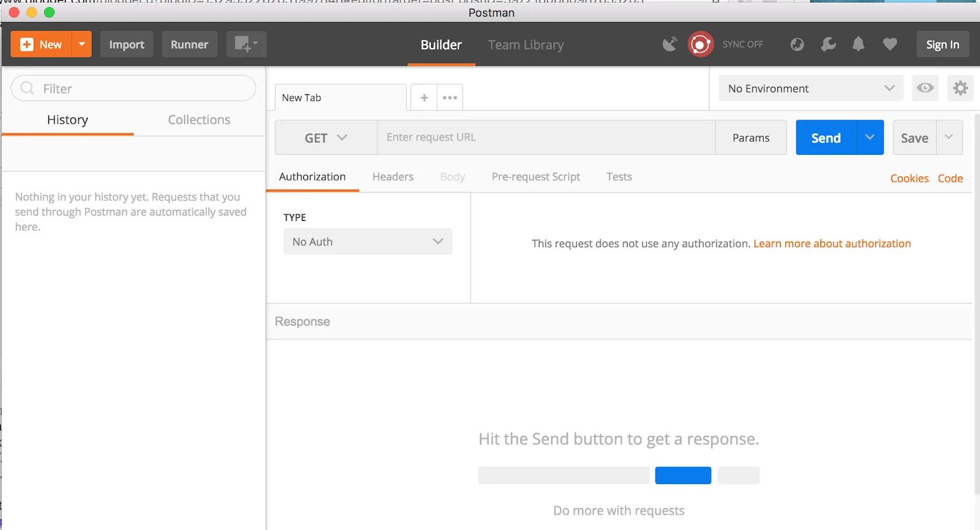
Task: Send the request
Action: [x=826, y=138]
